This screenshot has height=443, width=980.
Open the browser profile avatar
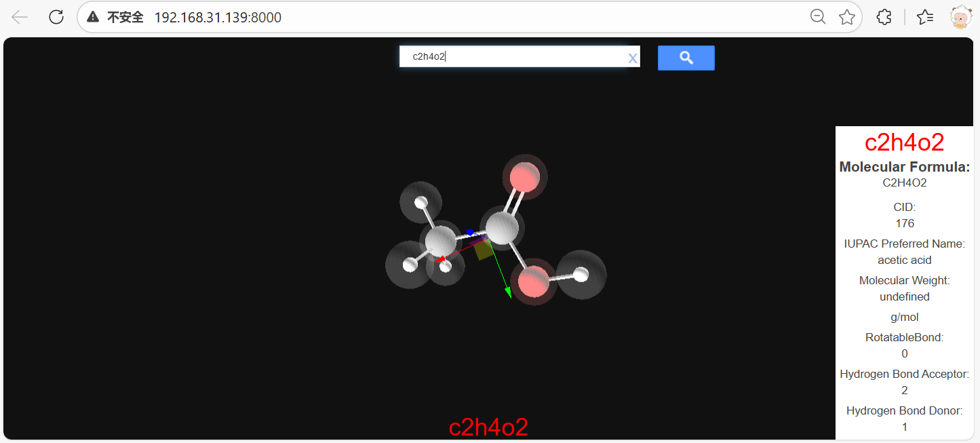coord(960,17)
